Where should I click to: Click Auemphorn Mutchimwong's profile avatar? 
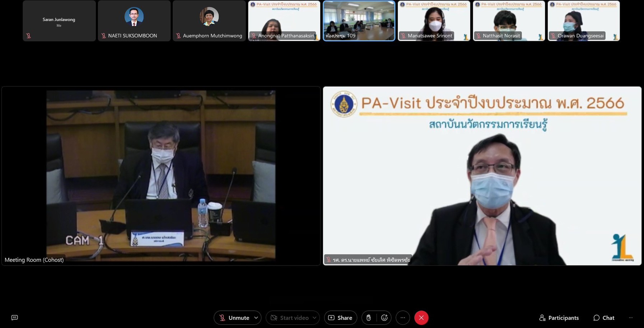[209, 17]
